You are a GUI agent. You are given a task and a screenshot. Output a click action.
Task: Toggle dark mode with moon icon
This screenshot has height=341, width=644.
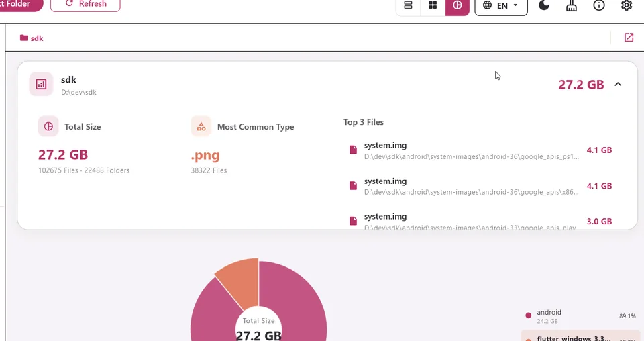544,5
